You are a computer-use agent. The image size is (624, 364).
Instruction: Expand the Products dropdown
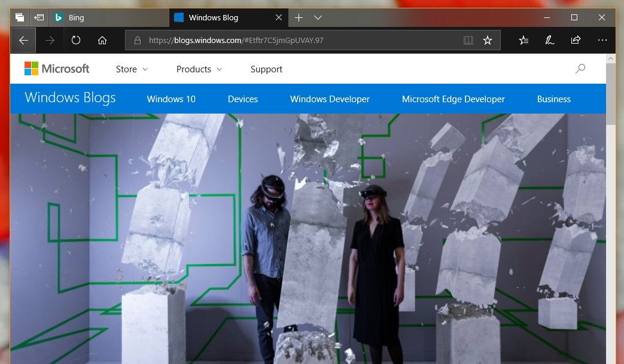pyautogui.click(x=199, y=69)
